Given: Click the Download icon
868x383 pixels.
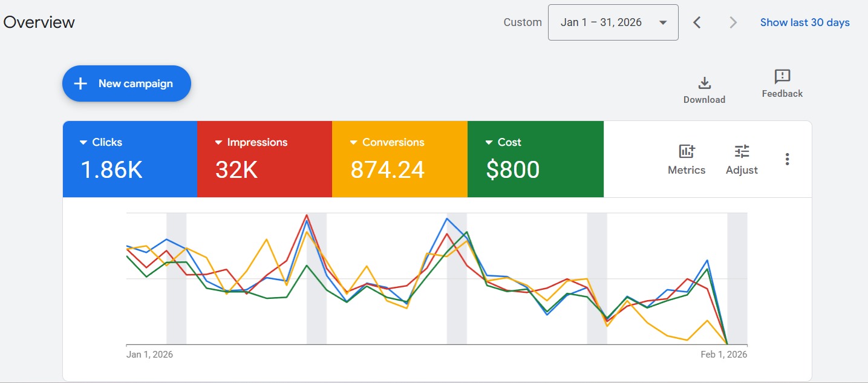Looking at the screenshot, I should click(704, 83).
